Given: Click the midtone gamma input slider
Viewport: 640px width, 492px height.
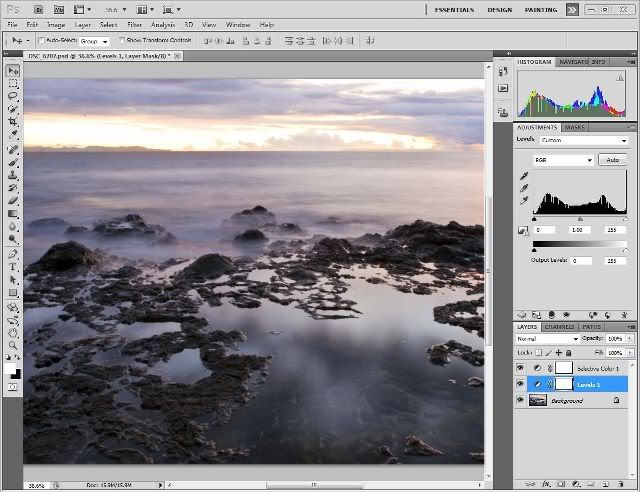Looking at the screenshot, I should (581, 220).
